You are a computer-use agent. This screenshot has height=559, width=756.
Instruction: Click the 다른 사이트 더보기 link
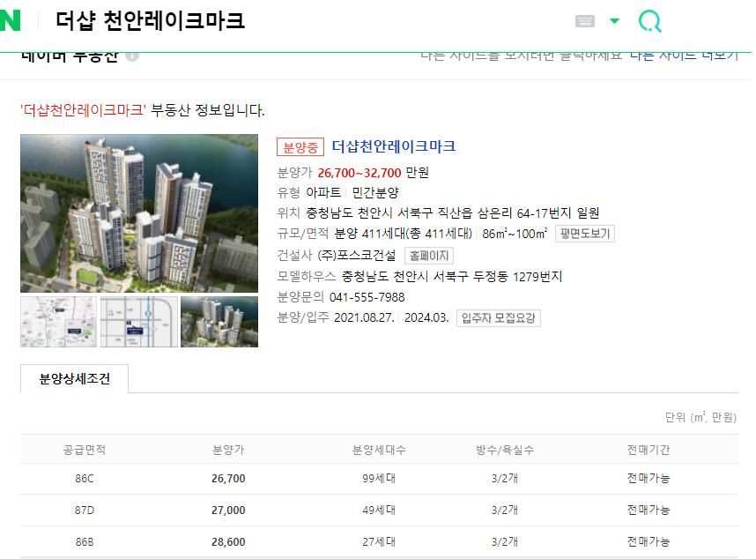point(684,56)
